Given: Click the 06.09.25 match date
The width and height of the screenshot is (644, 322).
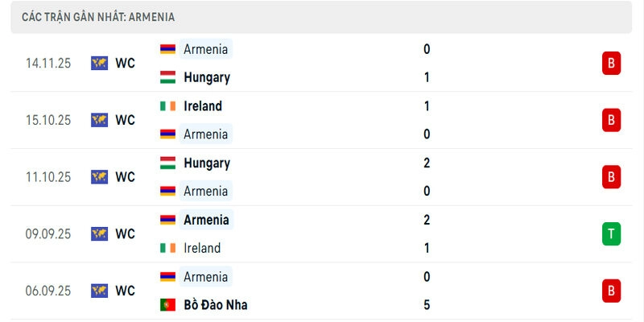Looking at the screenshot, I should coord(48,291).
